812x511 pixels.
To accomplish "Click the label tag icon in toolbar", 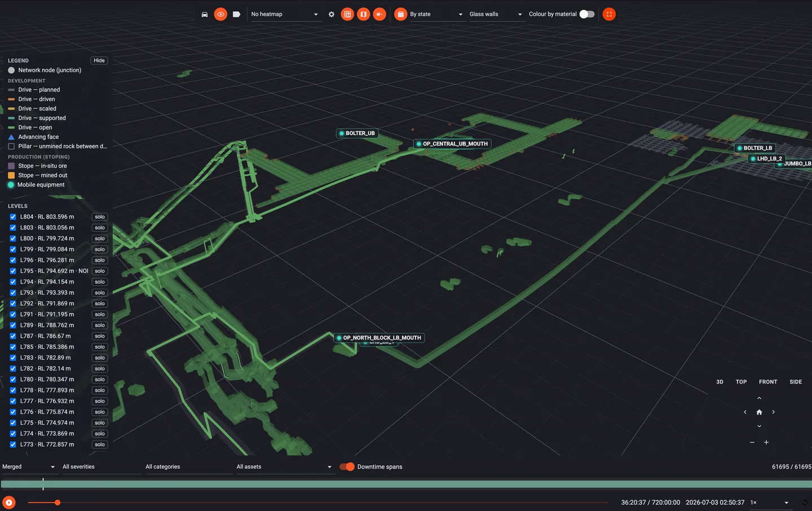I will pos(236,14).
